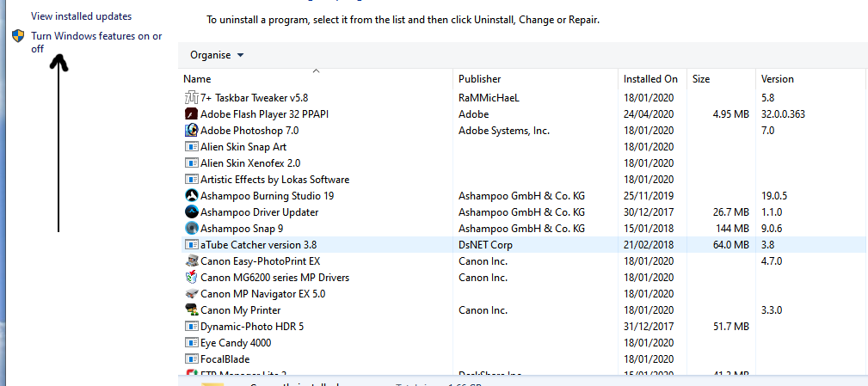Click the 7+ Taskbar Tweaker program icon
868x386 pixels.
[x=192, y=98]
